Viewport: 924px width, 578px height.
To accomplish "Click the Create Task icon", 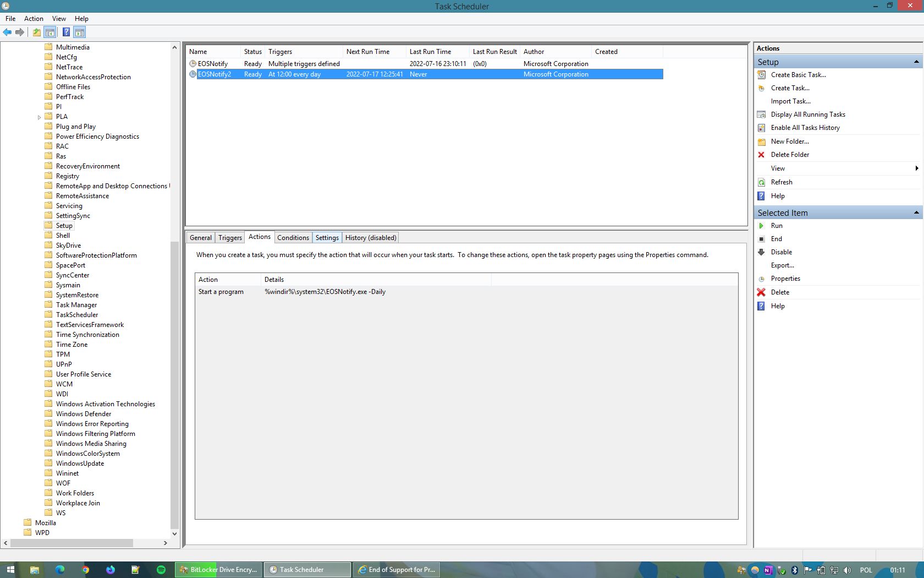I will tap(762, 88).
